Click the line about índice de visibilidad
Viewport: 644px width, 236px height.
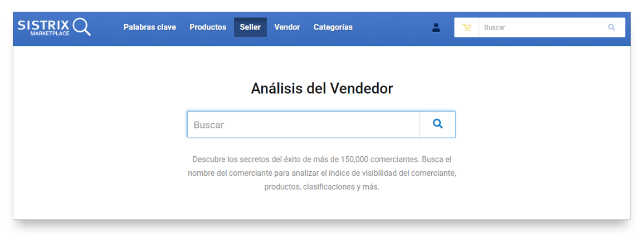321,173
